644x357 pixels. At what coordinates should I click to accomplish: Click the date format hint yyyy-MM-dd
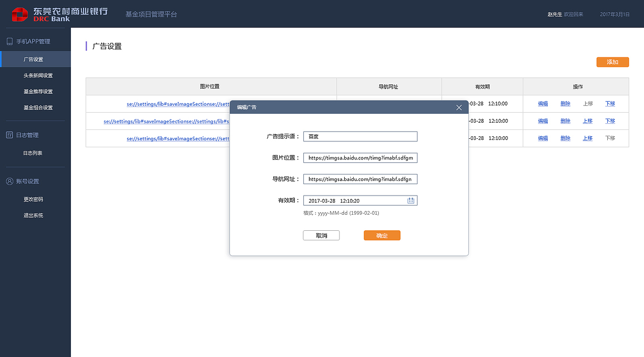coord(341,213)
